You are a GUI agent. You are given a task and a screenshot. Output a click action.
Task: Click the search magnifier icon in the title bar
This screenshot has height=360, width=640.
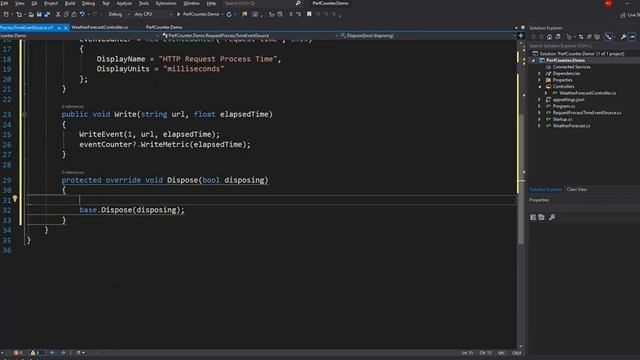pyautogui.click(x=298, y=3)
